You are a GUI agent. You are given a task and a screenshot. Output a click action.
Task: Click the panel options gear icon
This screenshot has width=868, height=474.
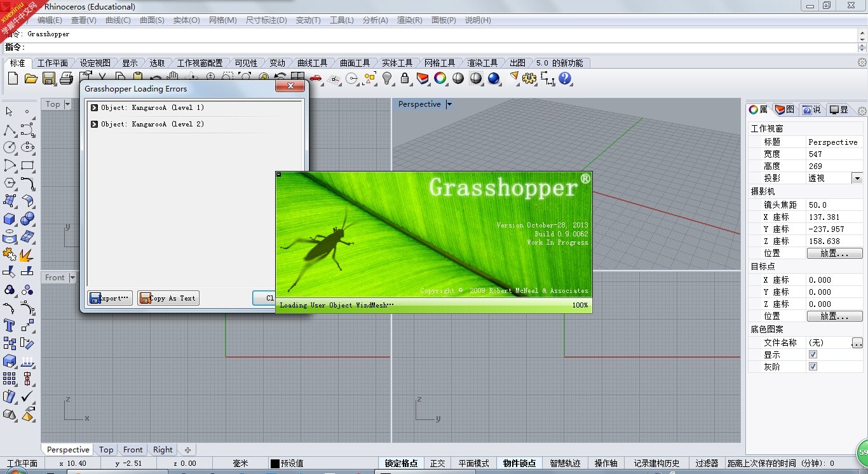pos(862,111)
